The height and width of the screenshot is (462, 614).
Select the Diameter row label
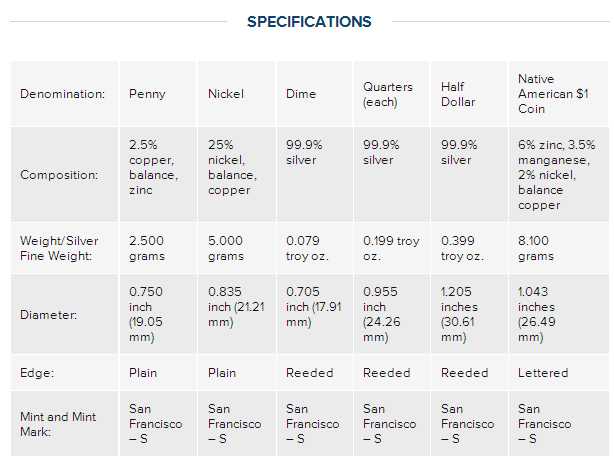(49, 314)
